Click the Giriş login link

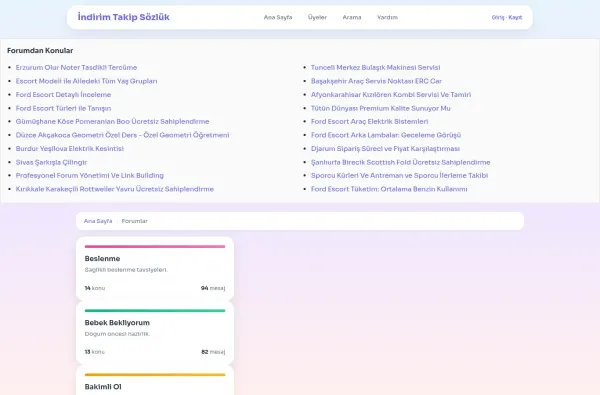pyautogui.click(x=498, y=17)
